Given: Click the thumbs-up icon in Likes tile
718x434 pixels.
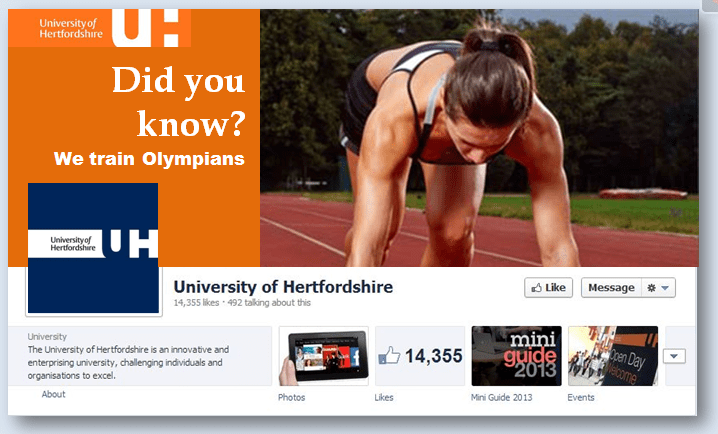Looking at the screenshot, I should pos(389,356).
